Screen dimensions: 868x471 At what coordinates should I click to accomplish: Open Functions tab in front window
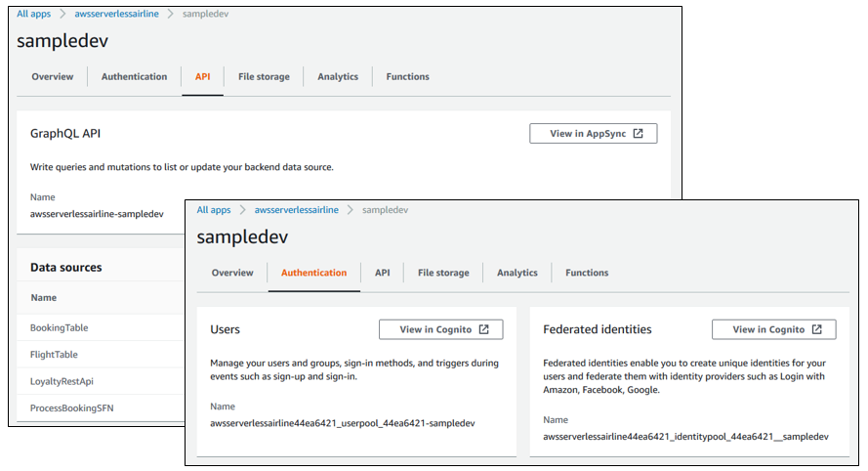[587, 273]
